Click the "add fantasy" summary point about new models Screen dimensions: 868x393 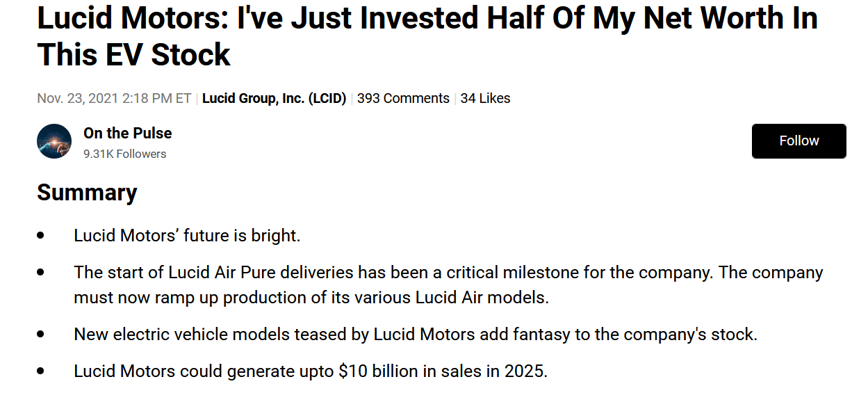[415, 335]
